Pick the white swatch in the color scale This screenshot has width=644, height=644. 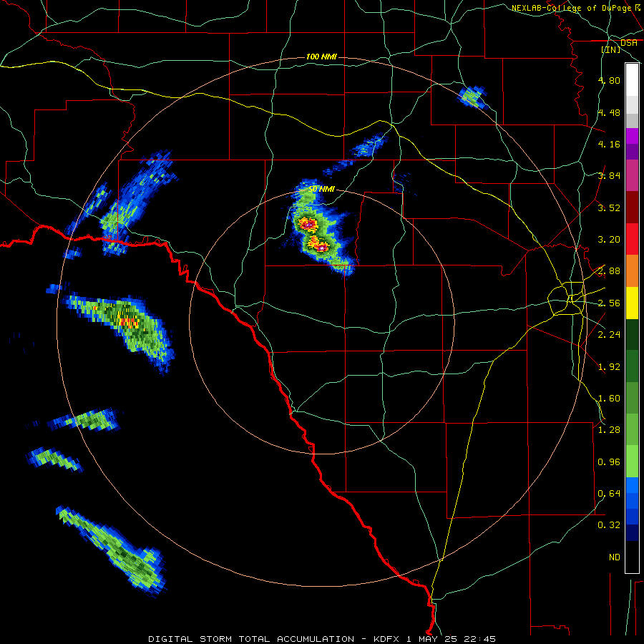[x=632, y=80]
